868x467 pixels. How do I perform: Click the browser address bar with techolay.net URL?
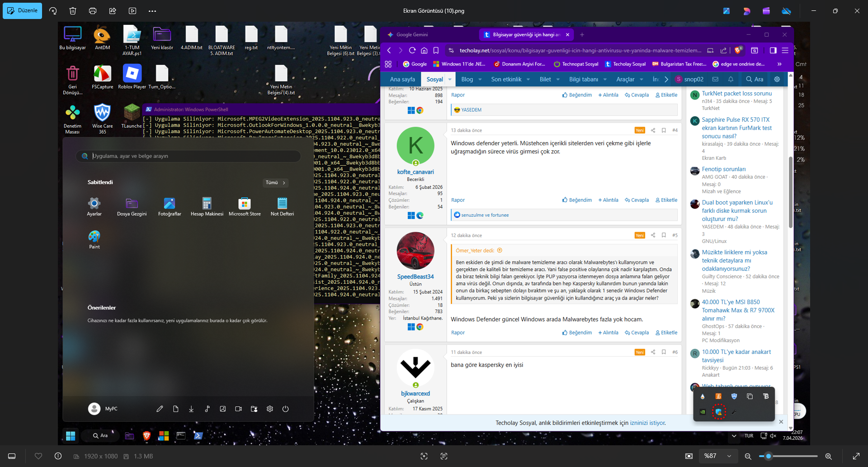[x=580, y=50]
